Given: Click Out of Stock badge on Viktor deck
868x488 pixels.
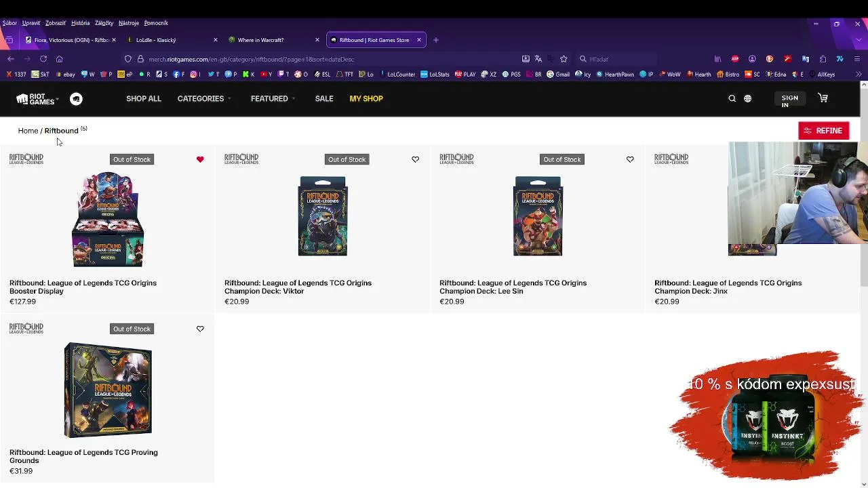Looking at the screenshot, I should tap(347, 159).
